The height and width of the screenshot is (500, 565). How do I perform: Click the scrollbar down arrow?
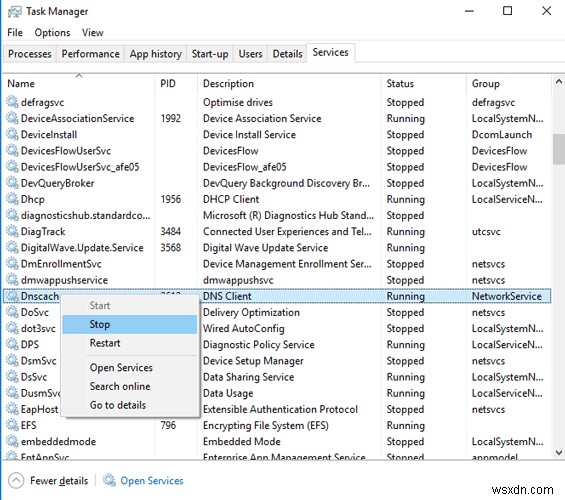559,452
